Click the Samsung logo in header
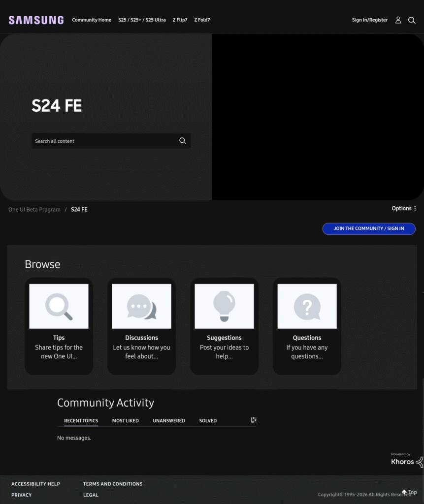Image resolution: width=424 pixels, height=504 pixels. 36,20
